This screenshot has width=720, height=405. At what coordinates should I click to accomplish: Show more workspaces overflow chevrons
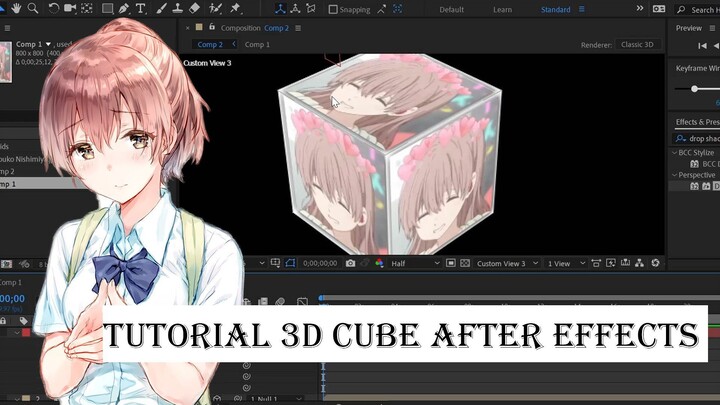coord(640,9)
